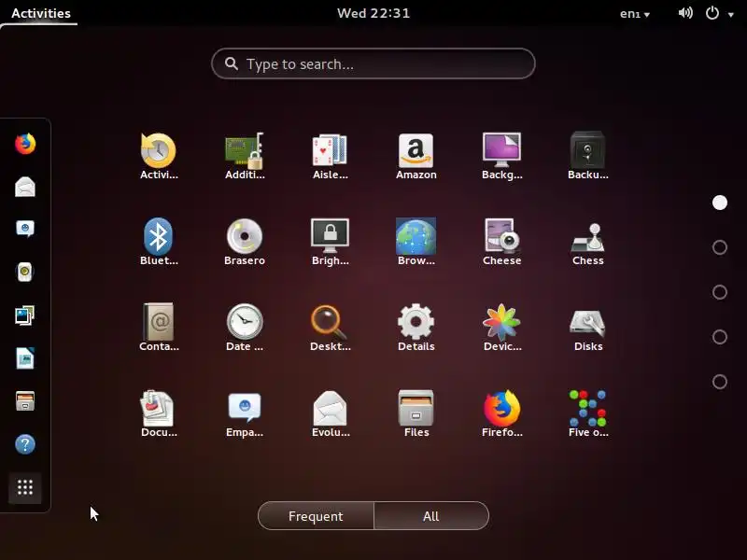
Task: Open the Files cabinet icon in dock
Action: (x=25, y=401)
